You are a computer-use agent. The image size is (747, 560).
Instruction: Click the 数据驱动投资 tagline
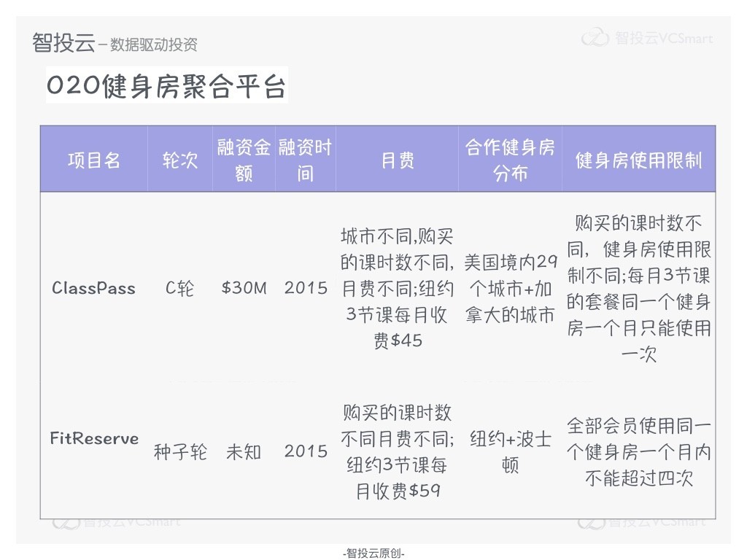pos(153,44)
